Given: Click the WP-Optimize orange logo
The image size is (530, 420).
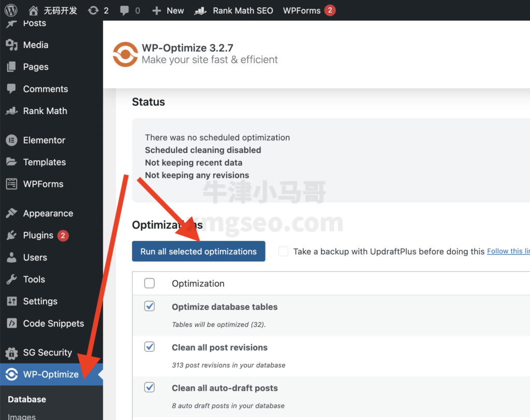Looking at the screenshot, I should coord(125,54).
